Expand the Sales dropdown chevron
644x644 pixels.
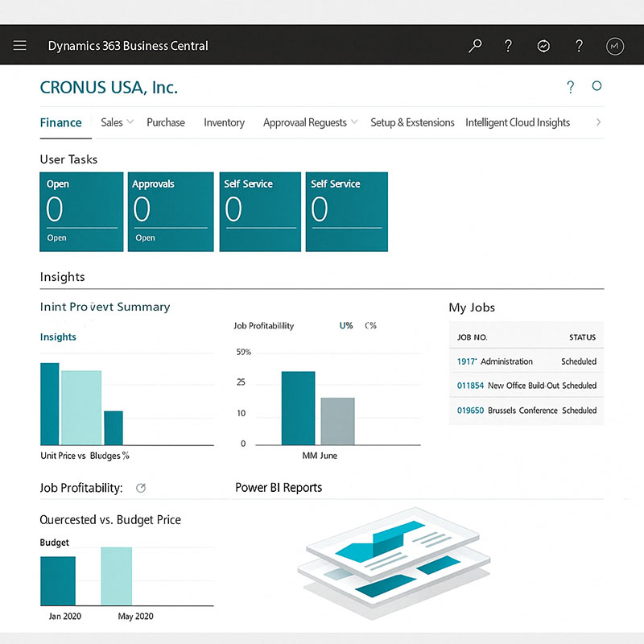click(x=130, y=122)
